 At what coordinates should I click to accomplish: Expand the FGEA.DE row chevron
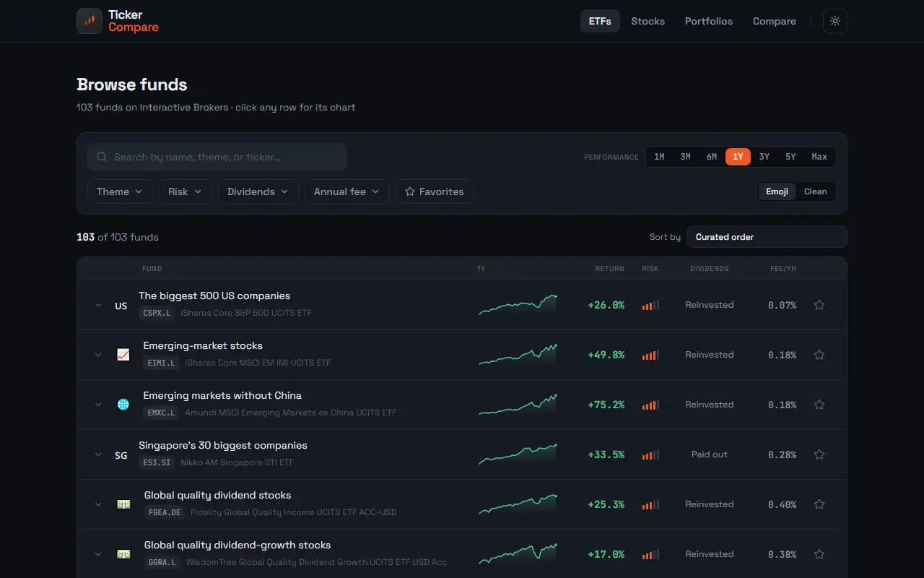(98, 504)
